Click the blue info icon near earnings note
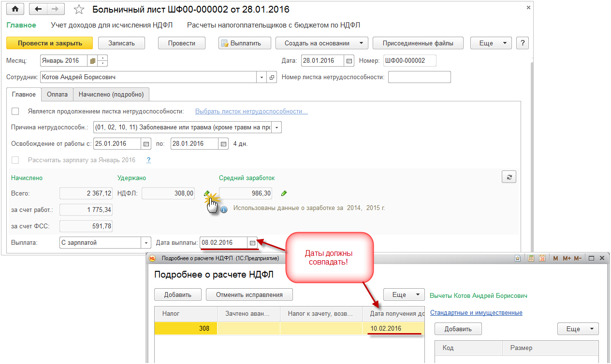Image resolution: width=611 pixels, height=364 pixels. click(224, 209)
